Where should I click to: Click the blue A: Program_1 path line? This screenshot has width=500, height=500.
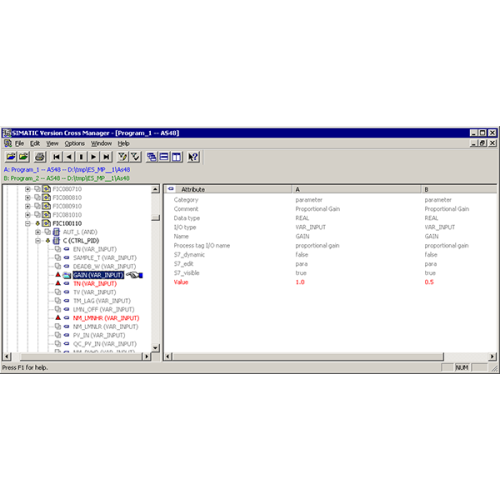point(67,170)
